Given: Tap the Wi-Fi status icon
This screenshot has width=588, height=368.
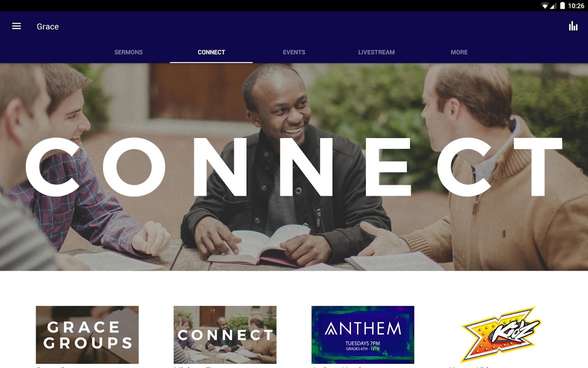Looking at the screenshot, I should (545, 6).
